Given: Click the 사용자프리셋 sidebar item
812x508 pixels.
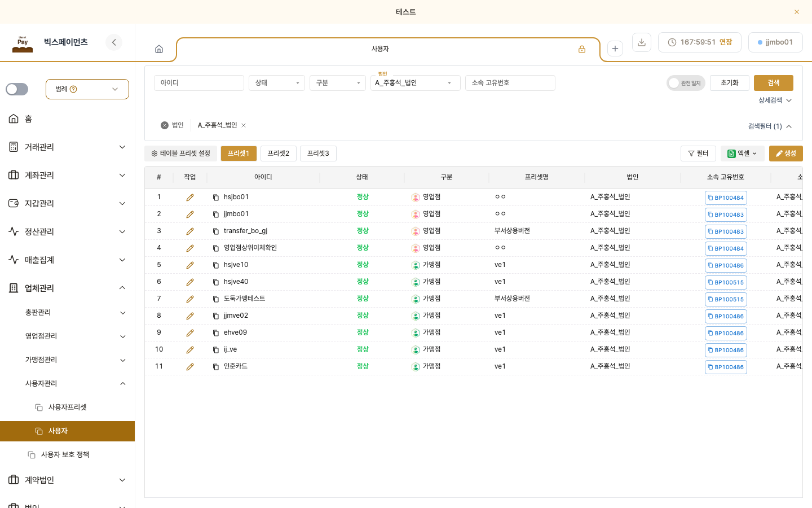Looking at the screenshot, I should coord(68,407).
